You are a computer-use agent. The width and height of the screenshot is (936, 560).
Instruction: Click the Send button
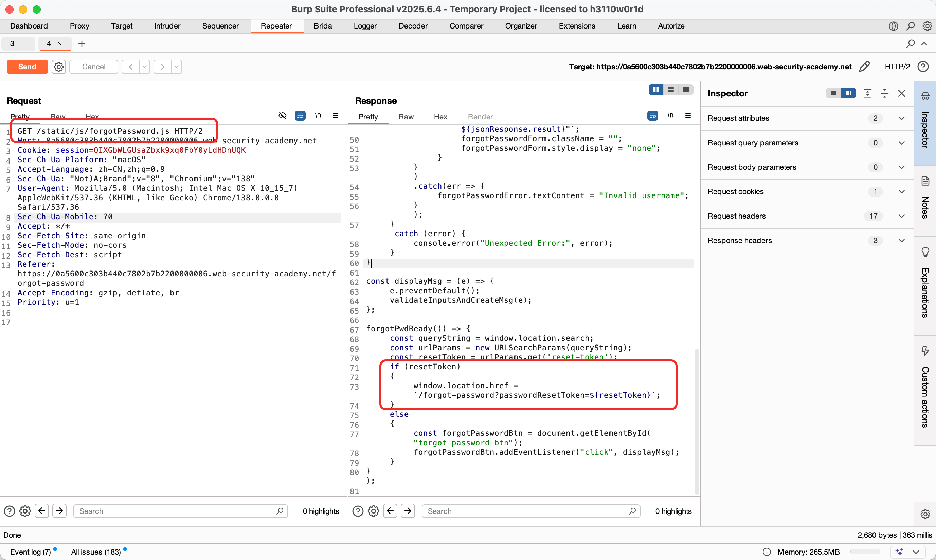click(27, 67)
